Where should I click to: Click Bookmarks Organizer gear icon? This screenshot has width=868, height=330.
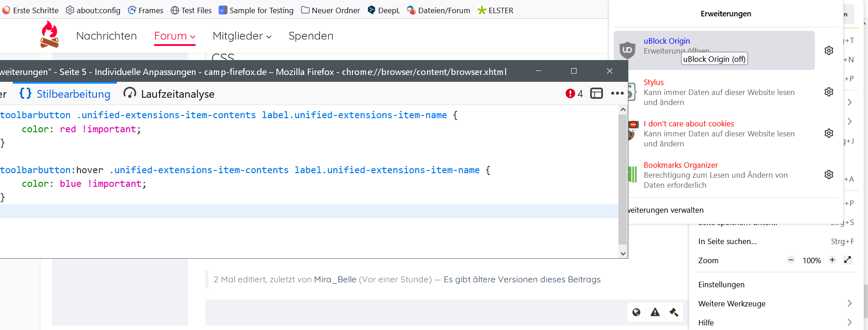828,175
